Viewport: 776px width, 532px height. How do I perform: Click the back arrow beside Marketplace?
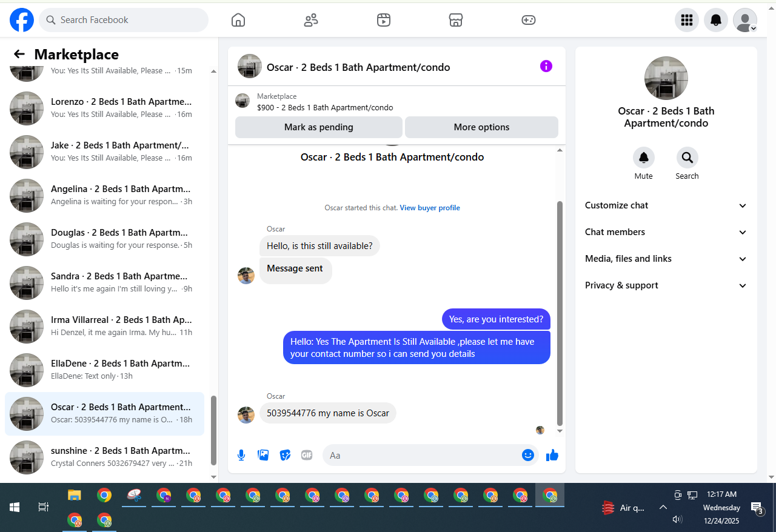[x=19, y=55]
